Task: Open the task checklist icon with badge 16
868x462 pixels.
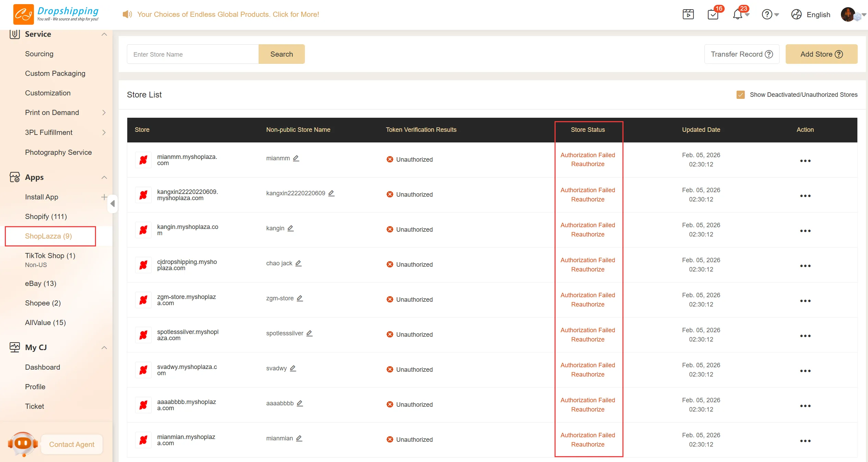Action: [x=713, y=14]
